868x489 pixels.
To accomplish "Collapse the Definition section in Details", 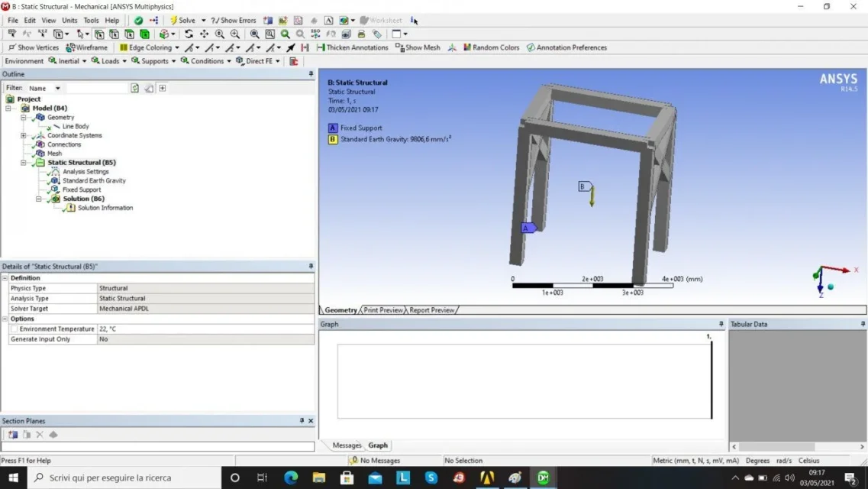I will pos(5,278).
